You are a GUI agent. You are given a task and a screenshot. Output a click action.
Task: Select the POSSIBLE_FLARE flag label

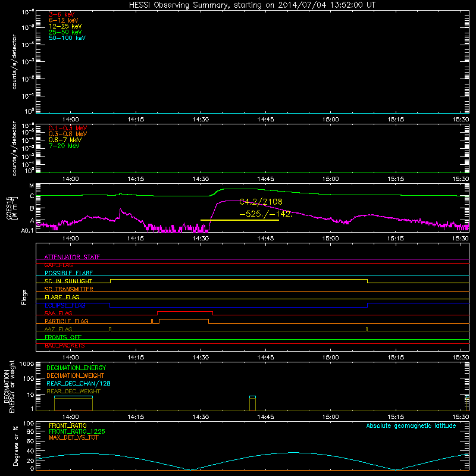point(68,273)
